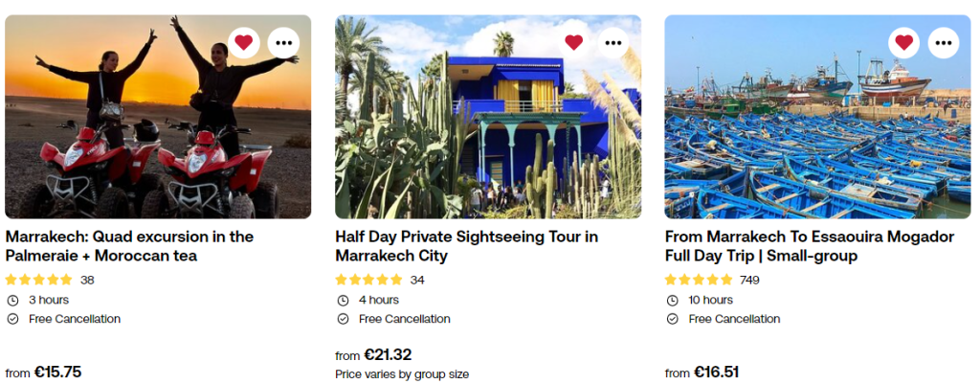Click the clock icon beside 10 hours
The width and height of the screenshot is (980, 384).
[x=672, y=300]
